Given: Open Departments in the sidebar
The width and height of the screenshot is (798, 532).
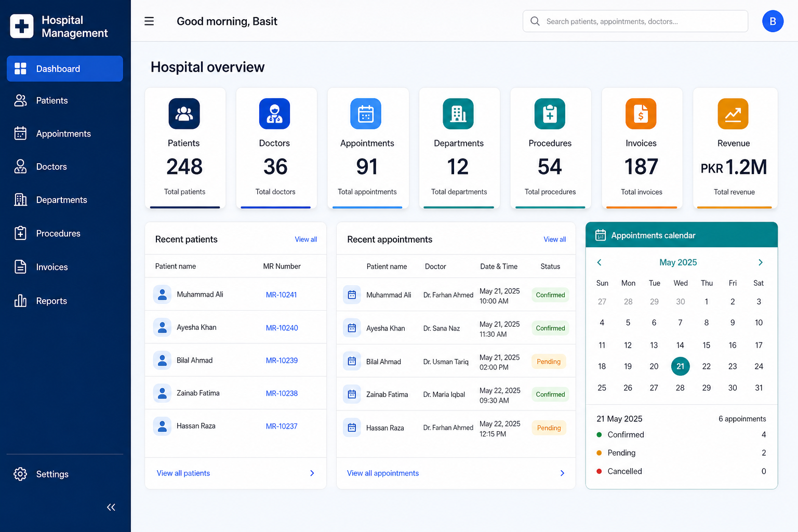Looking at the screenshot, I should coord(65,200).
